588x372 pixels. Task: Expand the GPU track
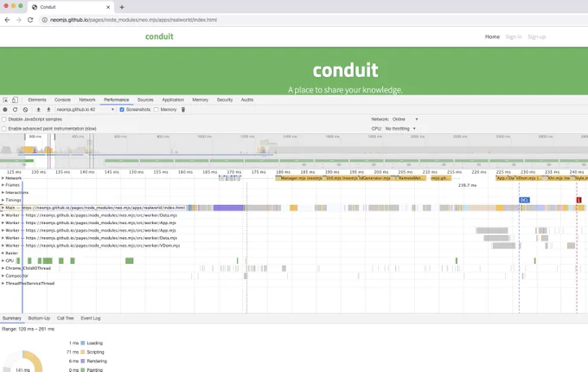click(3, 260)
